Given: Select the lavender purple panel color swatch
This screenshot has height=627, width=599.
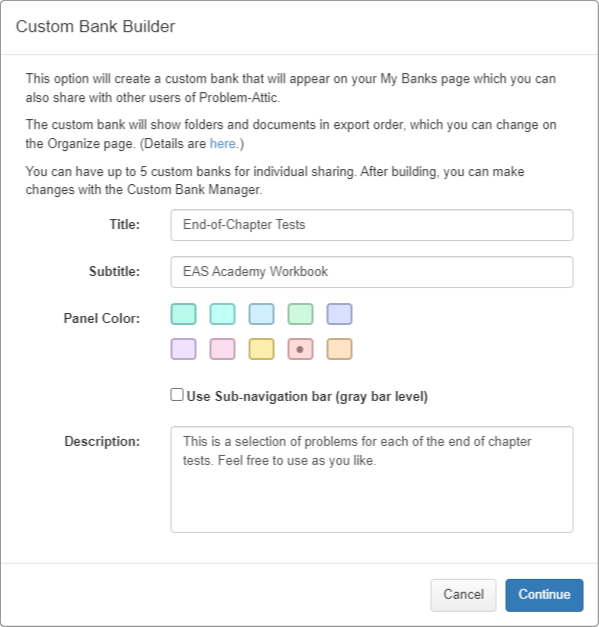Looking at the screenshot, I should (x=184, y=349).
